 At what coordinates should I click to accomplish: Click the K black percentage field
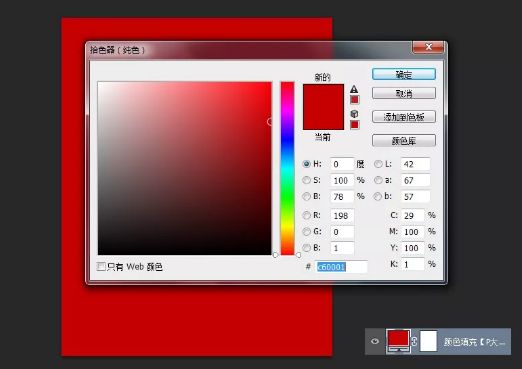(413, 264)
